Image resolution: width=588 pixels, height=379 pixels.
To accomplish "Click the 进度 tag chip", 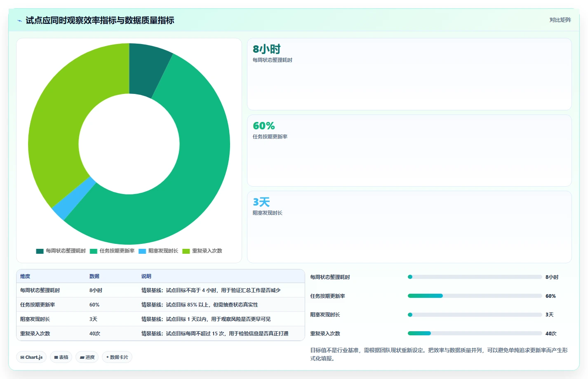I will tap(87, 357).
